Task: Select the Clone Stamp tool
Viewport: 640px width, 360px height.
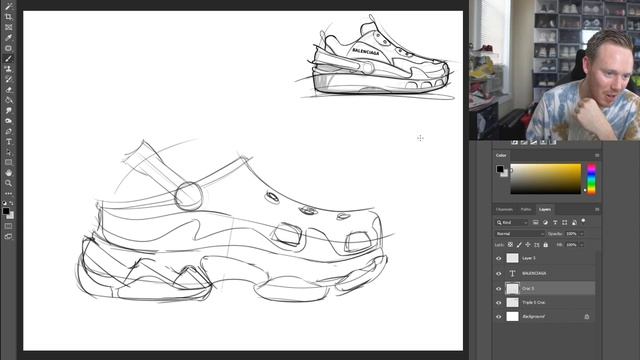Action: 8,69
